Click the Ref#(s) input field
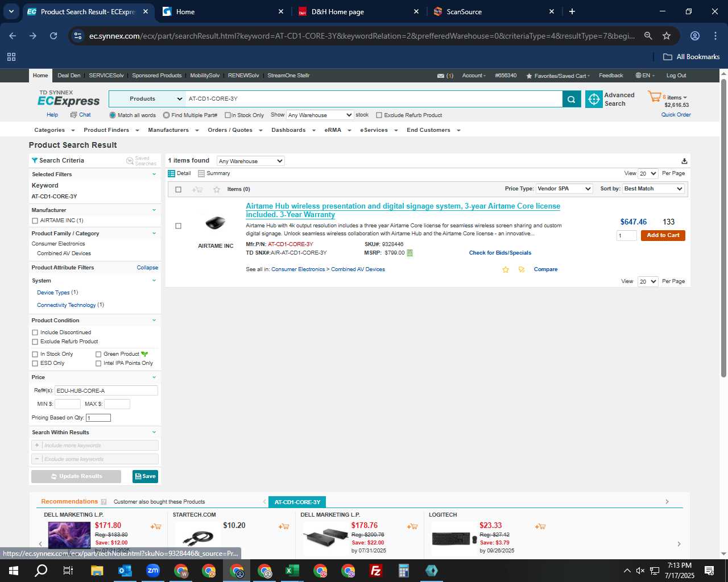The image size is (728, 582). click(x=106, y=390)
